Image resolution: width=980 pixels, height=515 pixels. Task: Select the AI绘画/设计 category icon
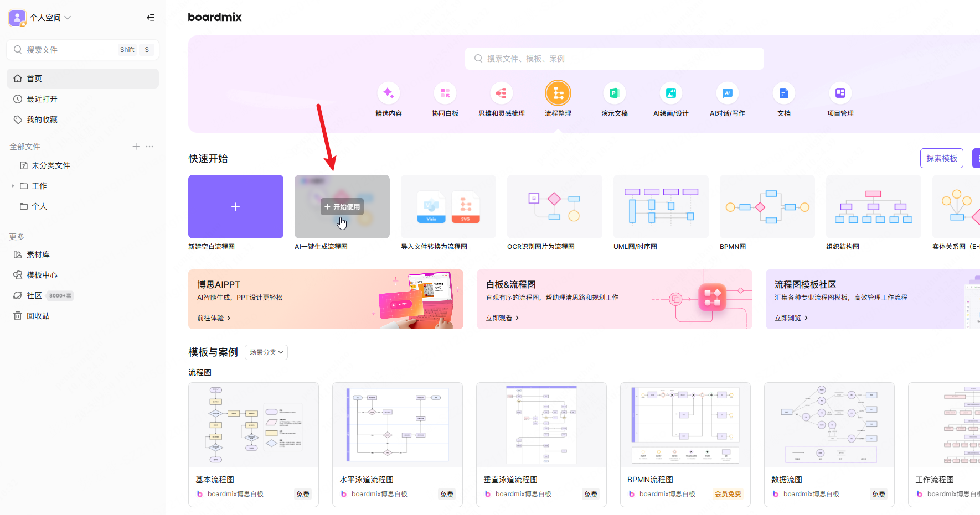671,93
